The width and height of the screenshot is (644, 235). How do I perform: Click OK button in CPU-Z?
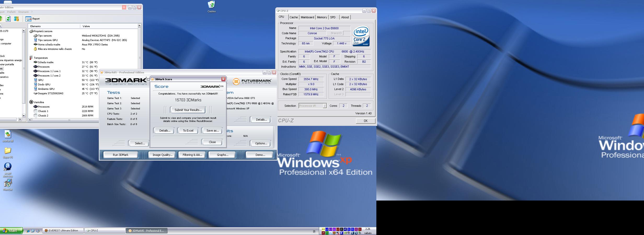tap(366, 121)
